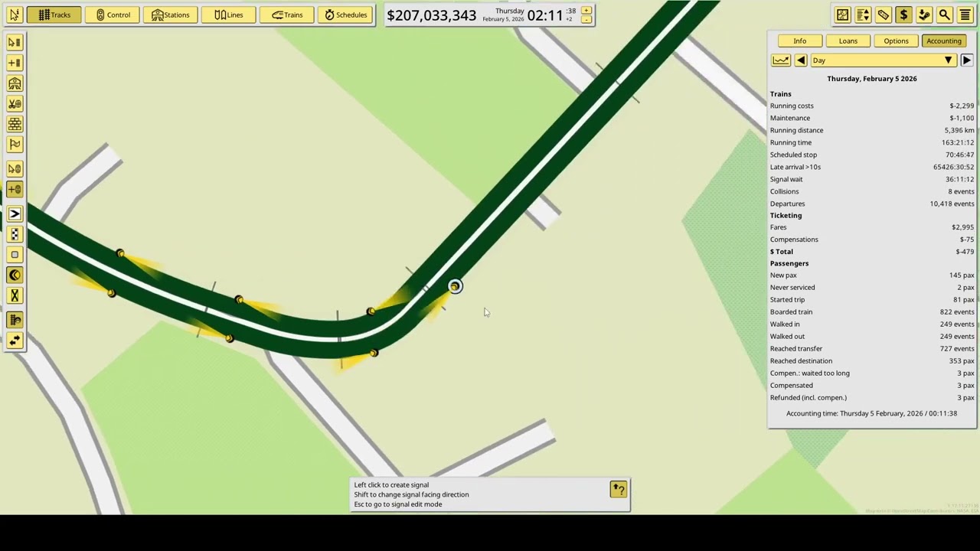Screen dimensions: 980x551
Task: Open the sorted list icon
Action: coord(863,15)
